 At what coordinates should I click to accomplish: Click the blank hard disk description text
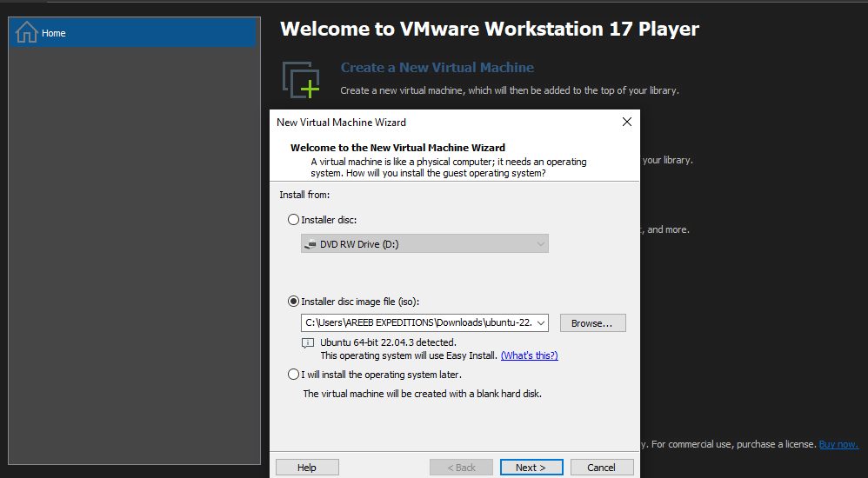tap(423, 394)
